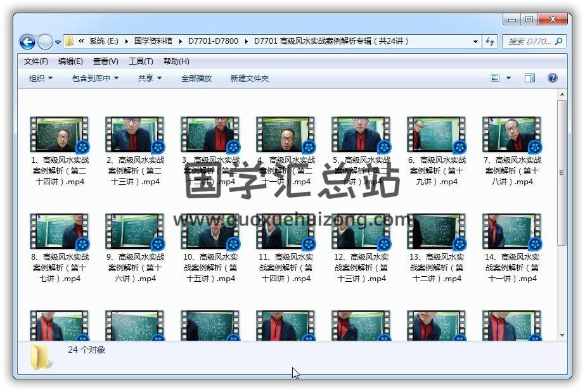Click the vertical scrollbar down arrow

pyautogui.click(x=562, y=336)
